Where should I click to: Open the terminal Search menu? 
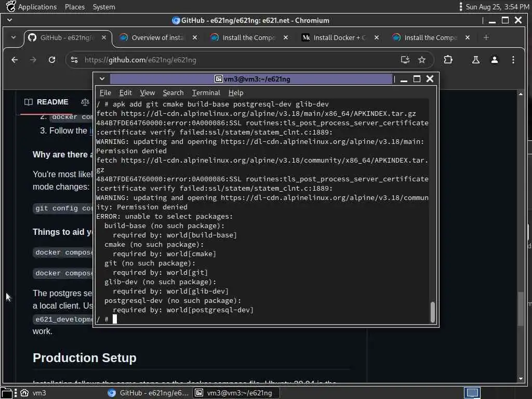click(173, 92)
